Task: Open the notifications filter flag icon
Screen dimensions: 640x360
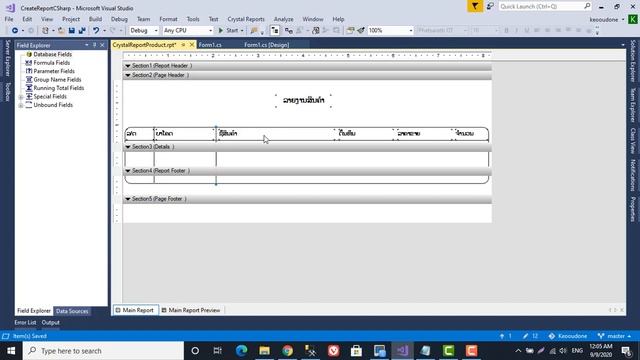Action: point(475,6)
